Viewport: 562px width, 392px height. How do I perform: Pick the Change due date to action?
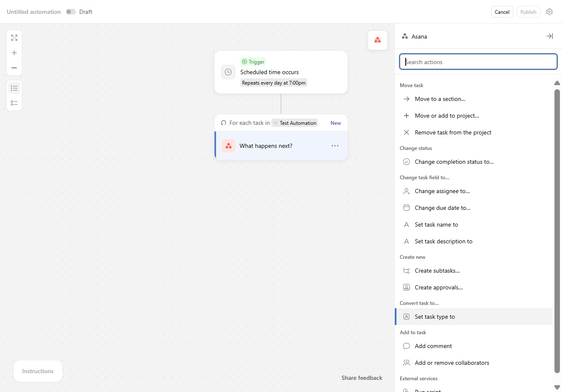pos(474,208)
